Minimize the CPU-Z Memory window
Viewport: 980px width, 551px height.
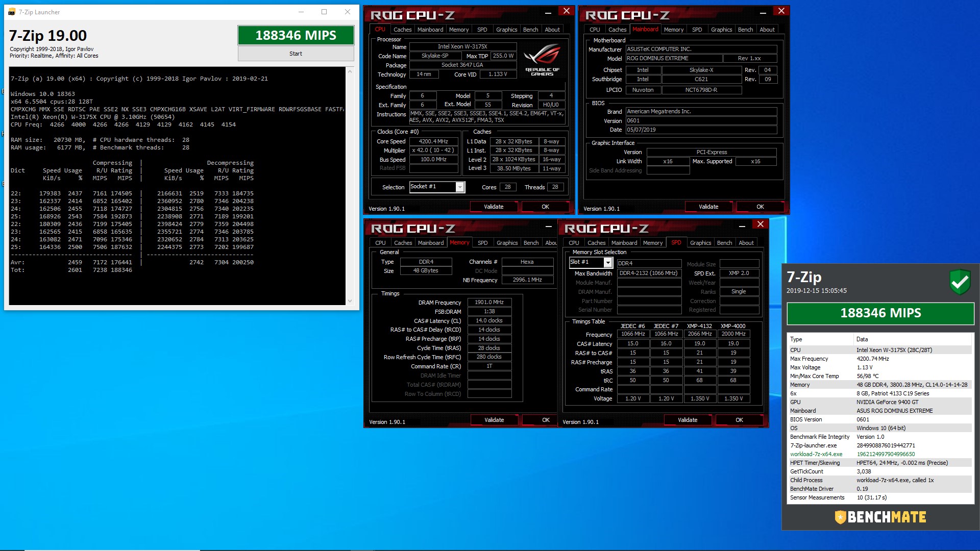pyautogui.click(x=549, y=226)
